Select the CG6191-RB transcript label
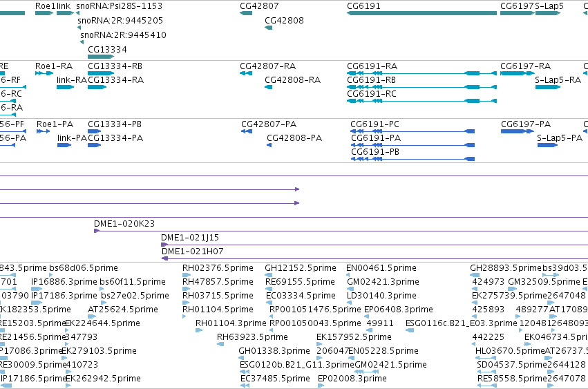The image size is (588, 389). (x=371, y=80)
